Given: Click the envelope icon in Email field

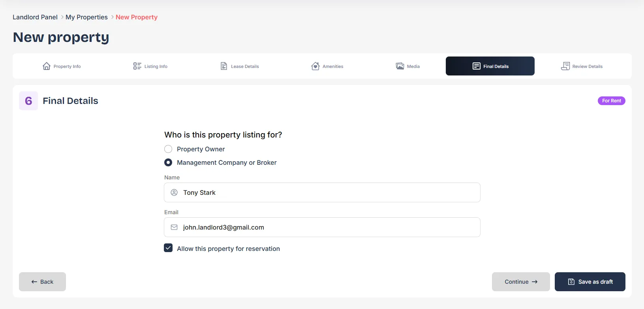Looking at the screenshot, I should (174, 227).
